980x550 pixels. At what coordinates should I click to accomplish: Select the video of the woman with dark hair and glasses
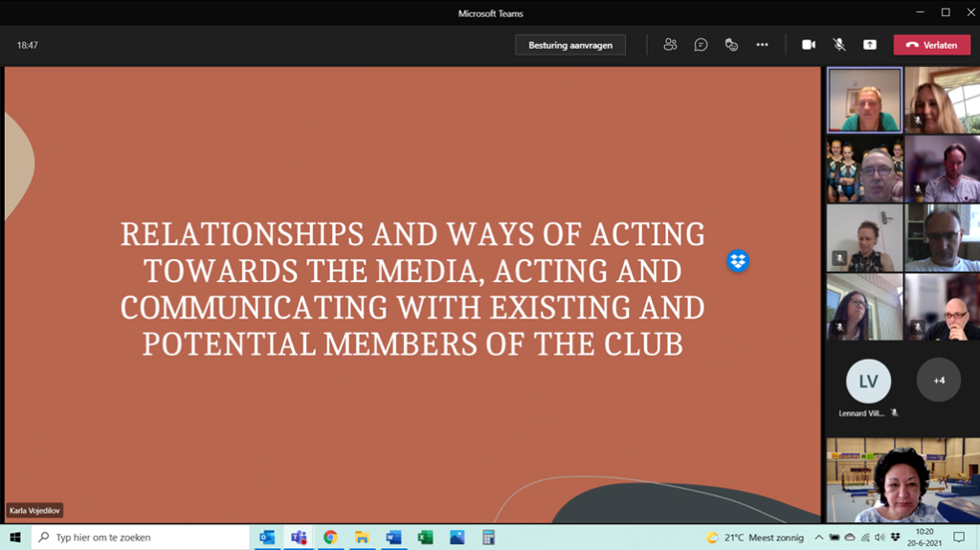coord(864,307)
